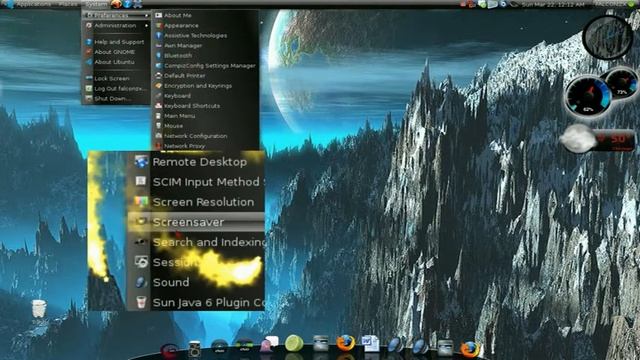Viewport: 640px width, 360px height.
Task: Open Keyboard Shortcuts preferences
Action: [x=206, y=106]
